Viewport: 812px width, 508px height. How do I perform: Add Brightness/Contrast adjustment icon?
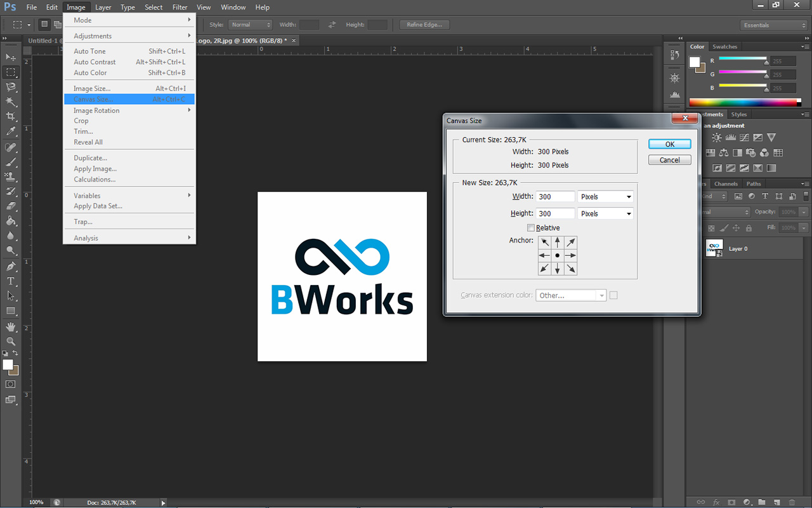[716, 137]
